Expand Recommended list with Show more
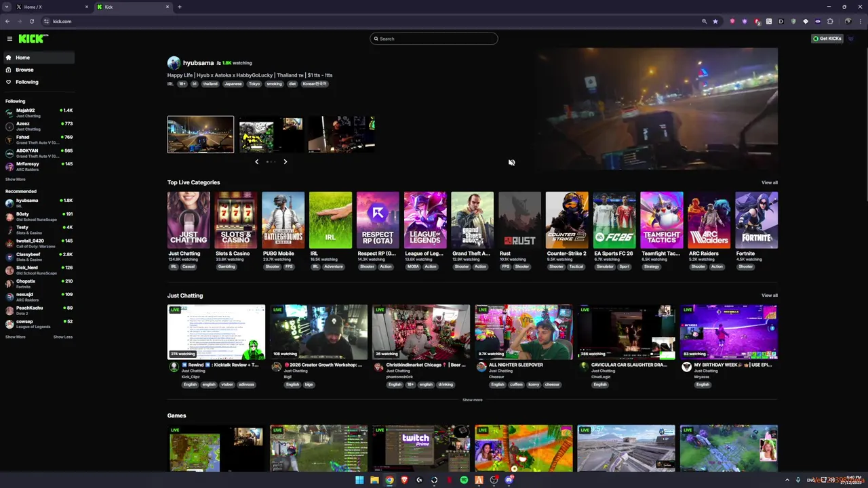The width and height of the screenshot is (868, 488). coord(15,337)
